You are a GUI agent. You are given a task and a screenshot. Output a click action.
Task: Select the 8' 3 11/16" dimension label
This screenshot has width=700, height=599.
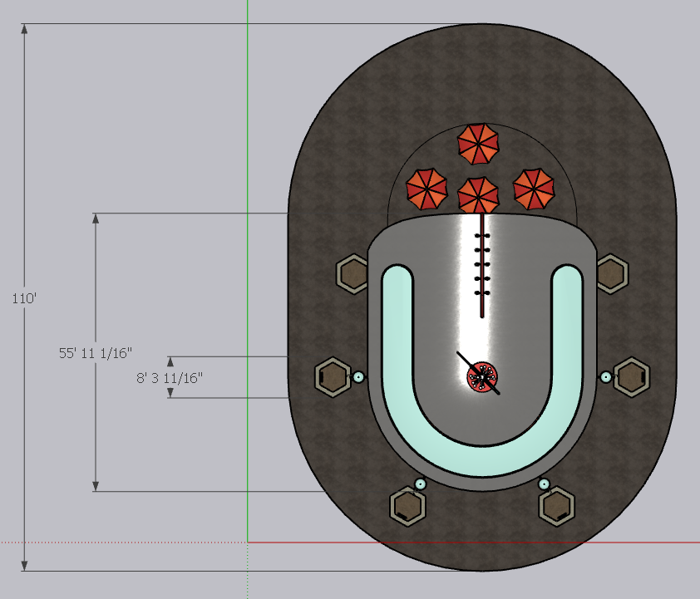point(170,378)
